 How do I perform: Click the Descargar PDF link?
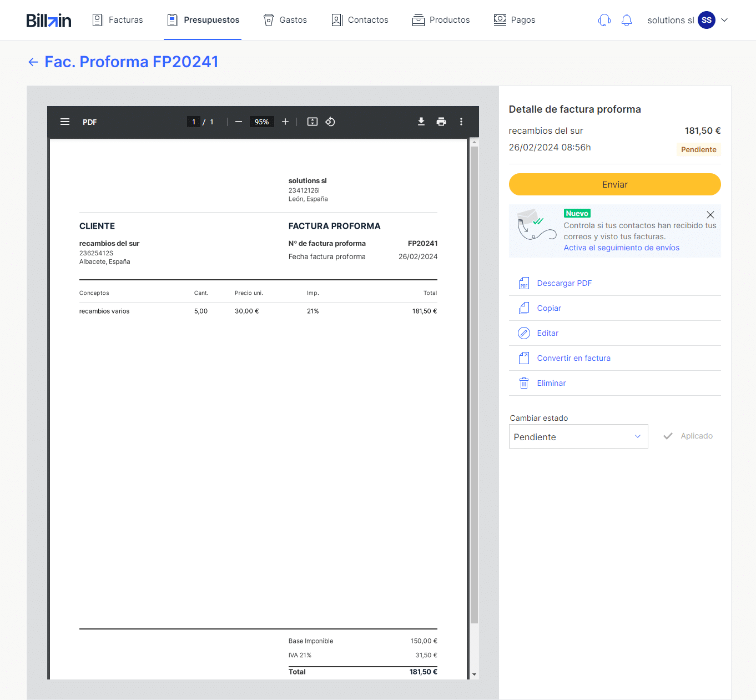[x=565, y=283]
